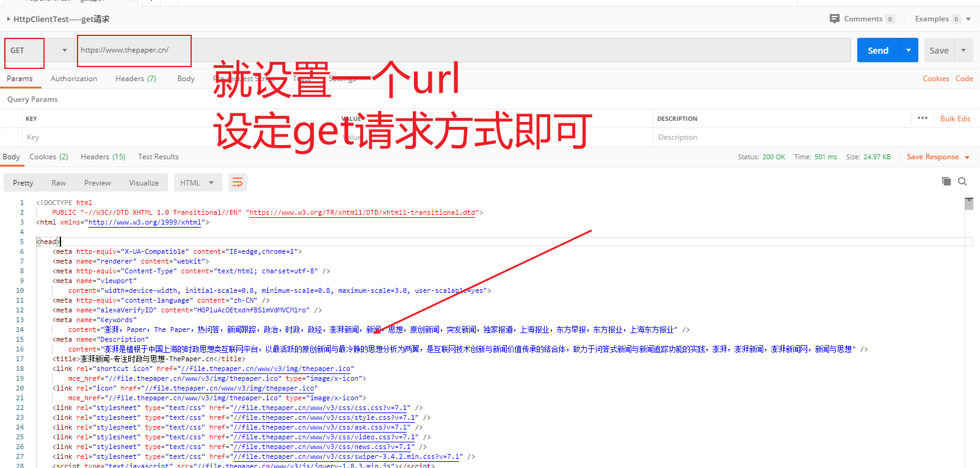Select the Visualize view

[144, 183]
